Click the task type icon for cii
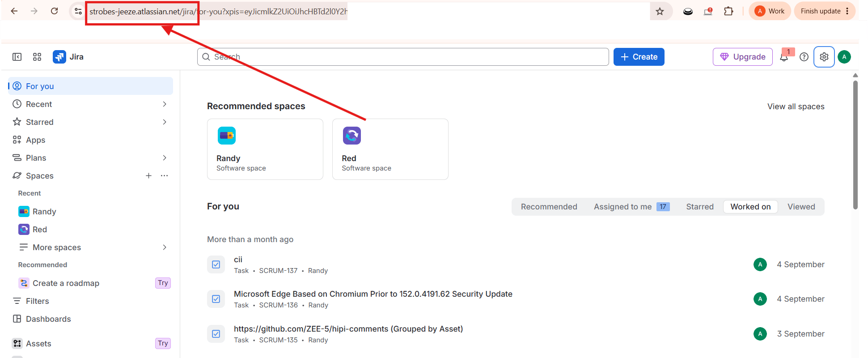The width and height of the screenshot is (868, 358). tap(216, 264)
